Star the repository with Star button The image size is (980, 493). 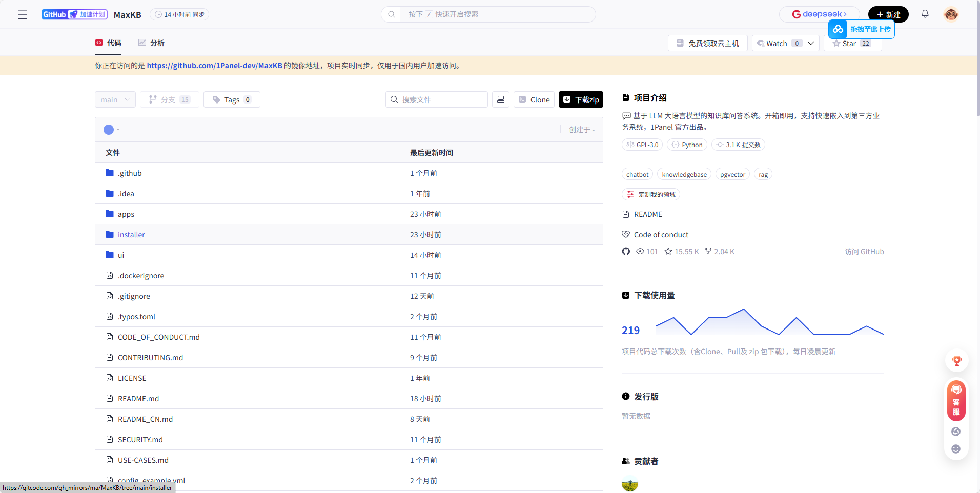click(852, 43)
